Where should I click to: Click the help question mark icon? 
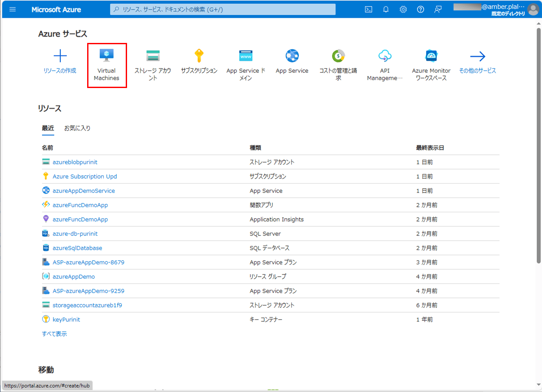[421, 10]
